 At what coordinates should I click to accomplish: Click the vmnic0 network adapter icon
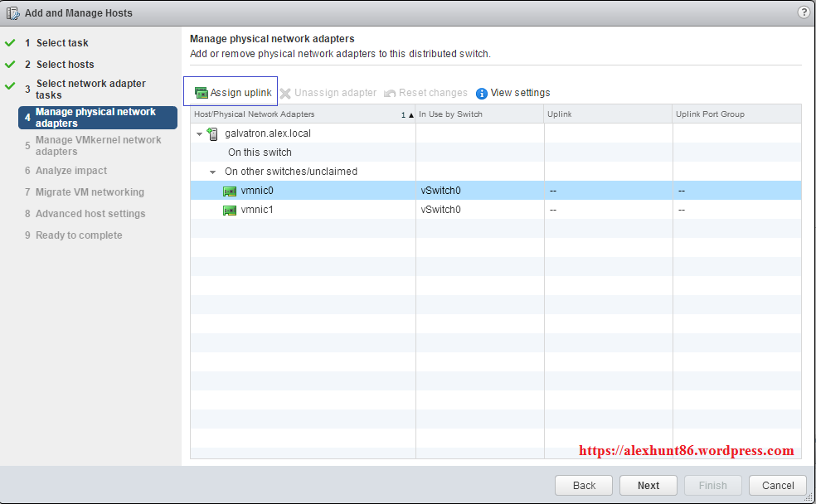pyautogui.click(x=230, y=191)
